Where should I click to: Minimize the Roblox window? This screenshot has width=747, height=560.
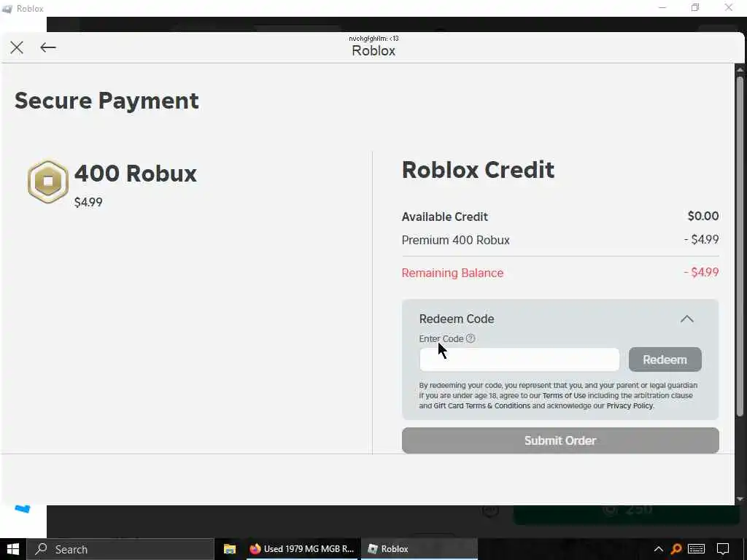coord(662,7)
